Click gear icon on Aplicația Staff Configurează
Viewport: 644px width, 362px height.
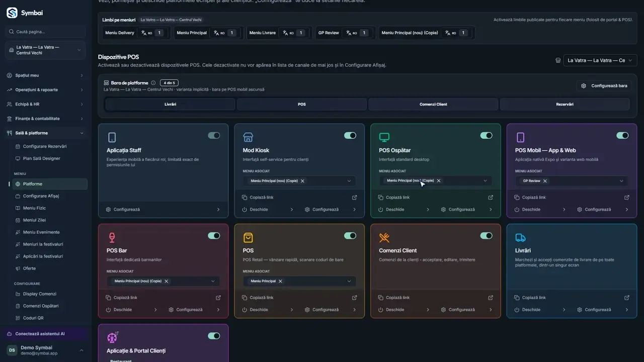[x=108, y=210]
